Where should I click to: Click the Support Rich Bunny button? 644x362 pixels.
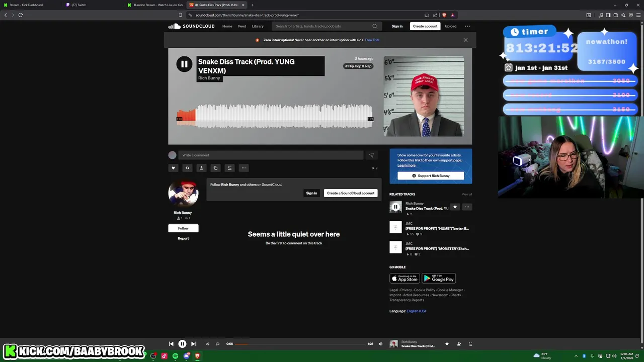point(431,175)
